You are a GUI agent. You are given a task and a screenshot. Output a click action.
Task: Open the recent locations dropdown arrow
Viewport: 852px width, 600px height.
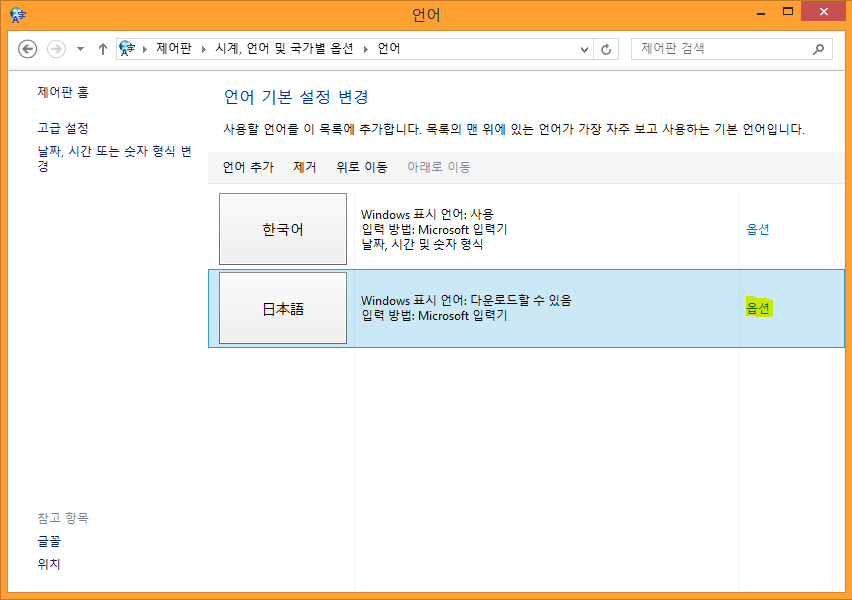point(80,49)
